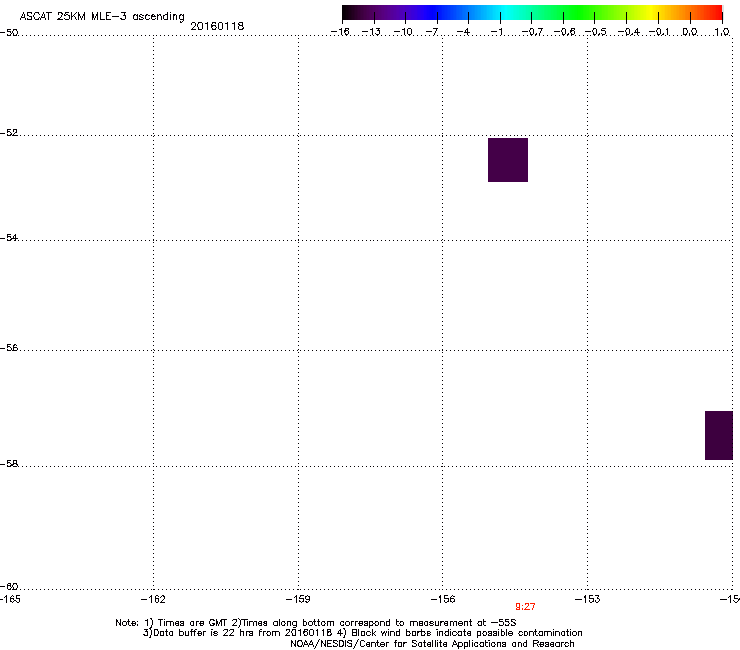This screenshot has height=650, width=740.
Task: Click the -60 latitude axis label
Action: point(9,586)
